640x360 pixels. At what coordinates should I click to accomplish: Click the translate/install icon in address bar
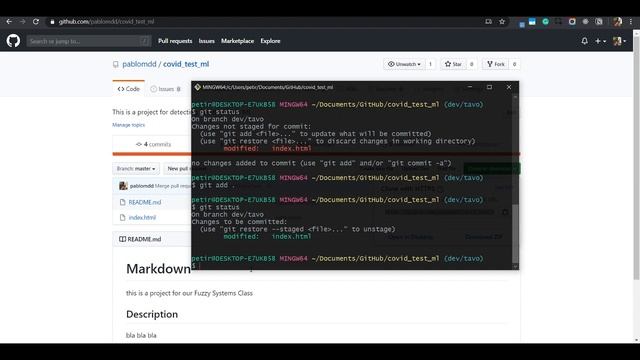489,22
